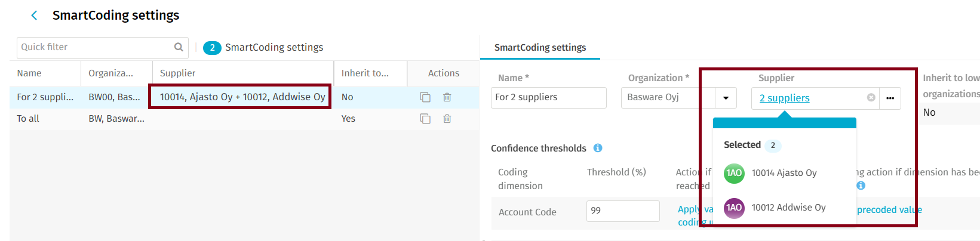Delete the 'To all' setting row

point(447,119)
